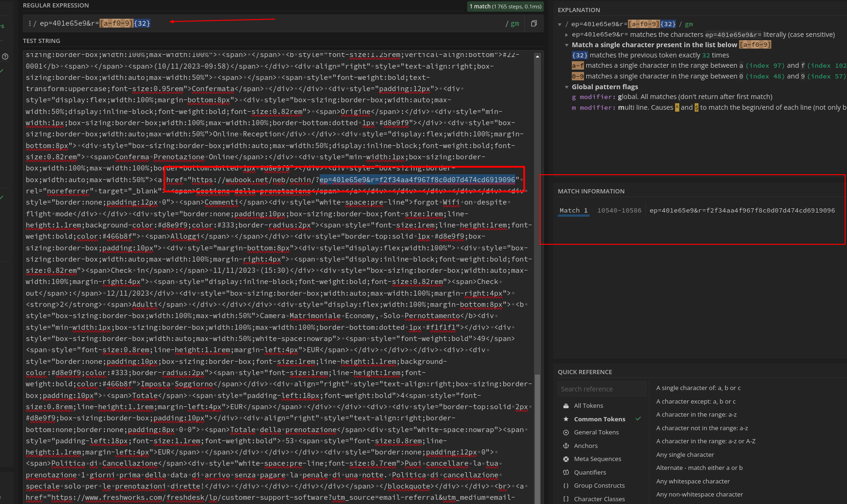Select the Common Tokens category
This screenshot has width=847, height=504.
click(599, 419)
